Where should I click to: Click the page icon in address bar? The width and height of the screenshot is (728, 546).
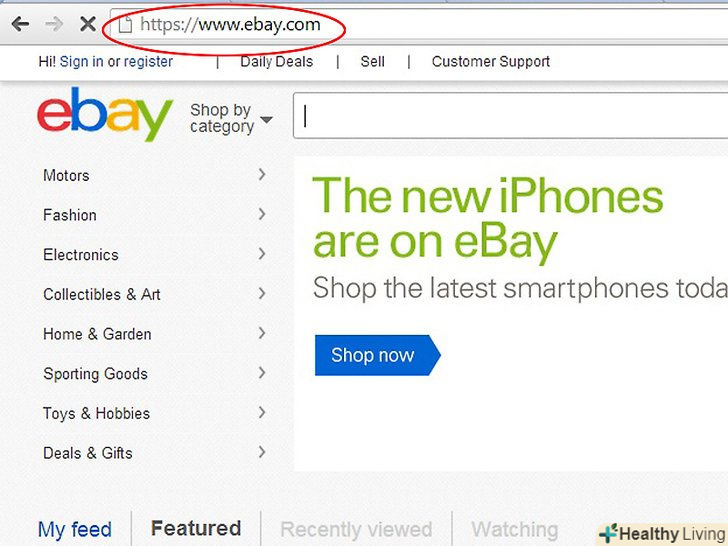point(125,25)
